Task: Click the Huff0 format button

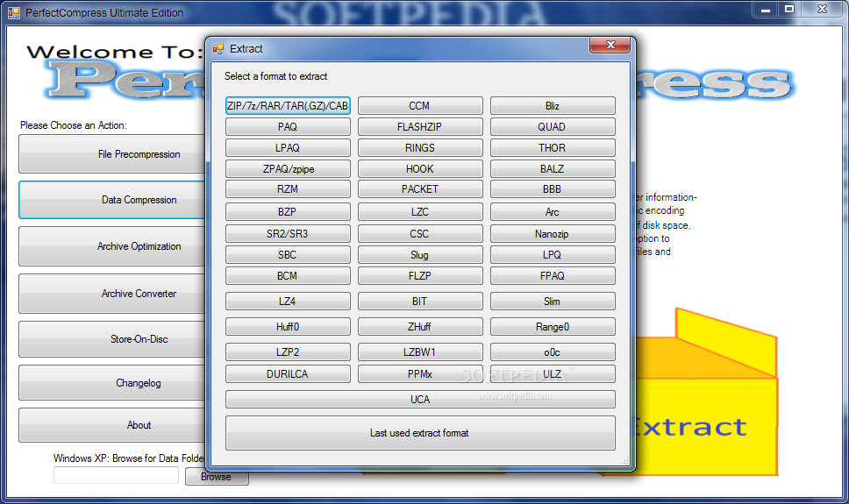Action: pos(288,326)
